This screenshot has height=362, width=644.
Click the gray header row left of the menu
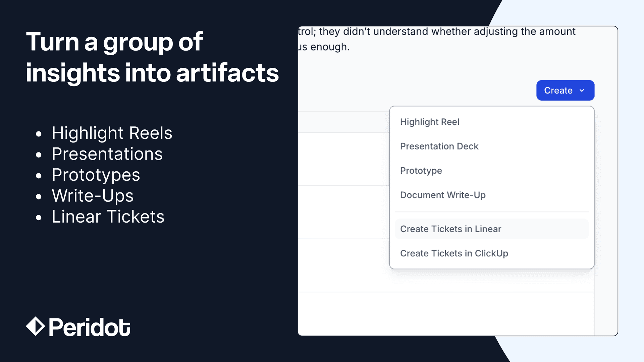pyautogui.click(x=343, y=122)
